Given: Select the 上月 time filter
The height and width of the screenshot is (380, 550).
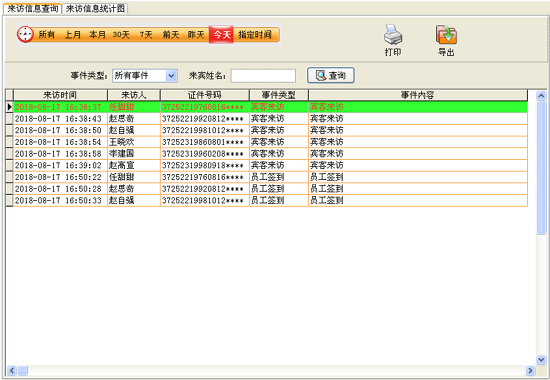Looking at the screenshot, I should click(x=73, y=35).
